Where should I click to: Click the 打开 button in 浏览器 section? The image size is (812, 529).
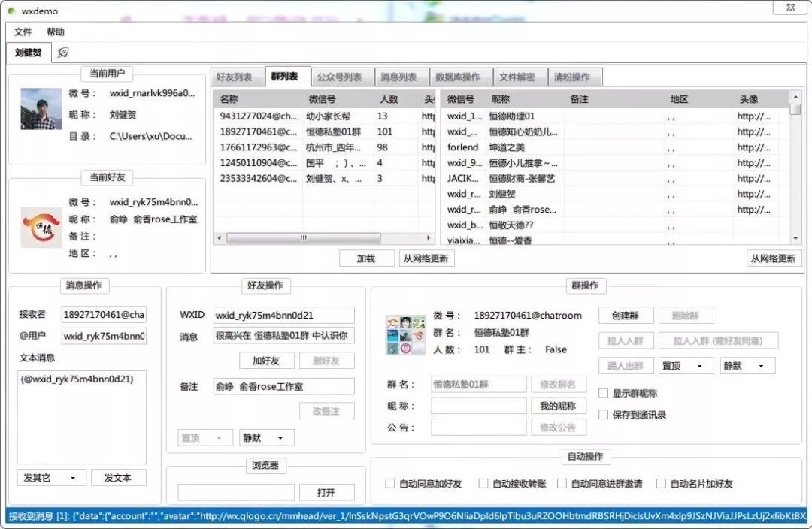tap(327, 492)
